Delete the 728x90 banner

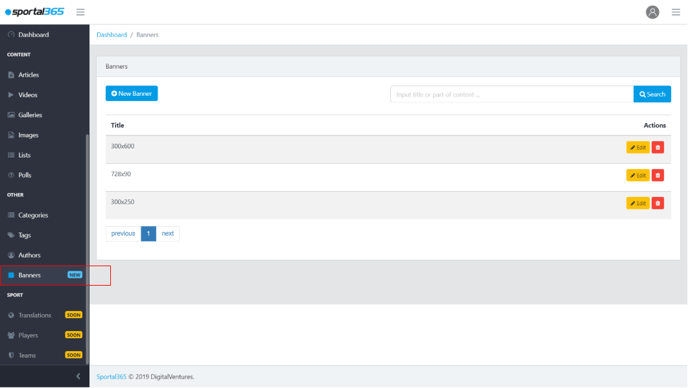tap(657, 176)
